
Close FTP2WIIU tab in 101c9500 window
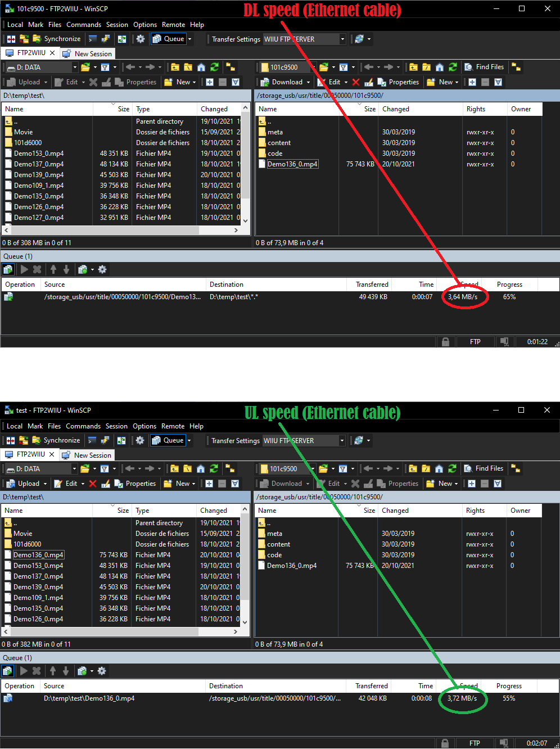point(52,53)
